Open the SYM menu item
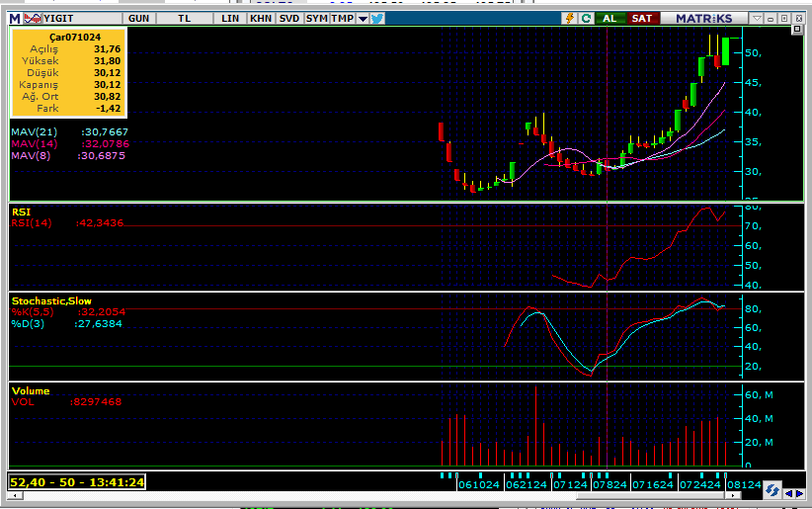Image resolution: width=812 pixels, height=509 pixels. coord(317,18)
